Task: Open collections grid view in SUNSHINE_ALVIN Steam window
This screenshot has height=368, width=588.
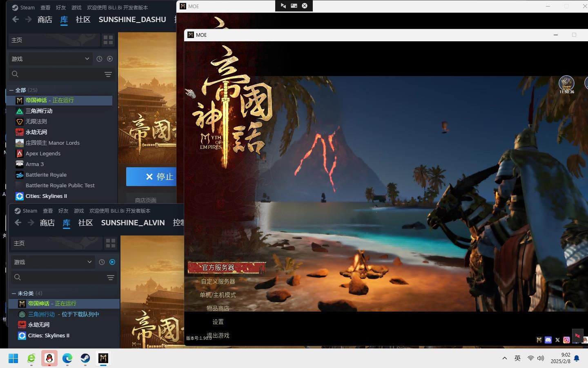Action: tap(111, 243)
